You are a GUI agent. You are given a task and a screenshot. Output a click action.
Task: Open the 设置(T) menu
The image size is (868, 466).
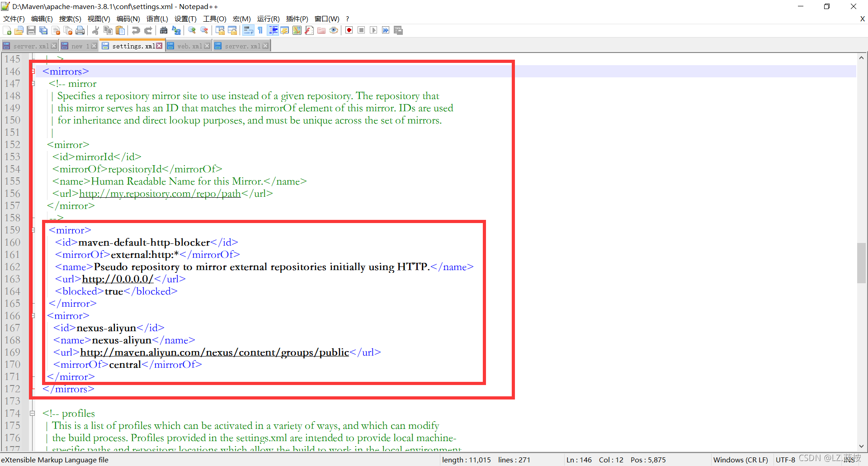coord(186,19)
